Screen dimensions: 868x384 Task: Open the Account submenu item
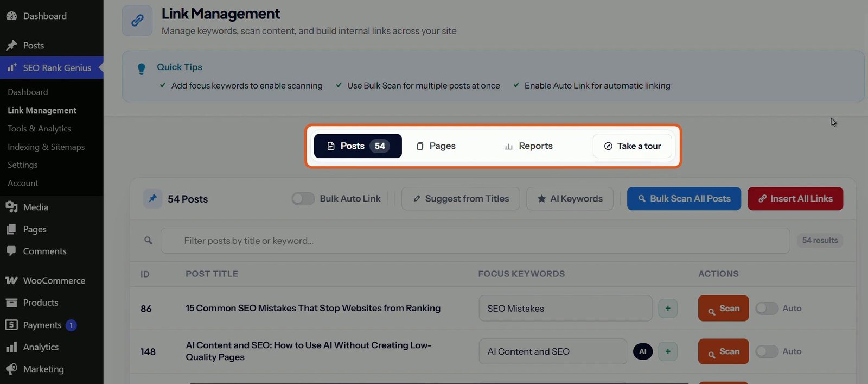[23, 183]
